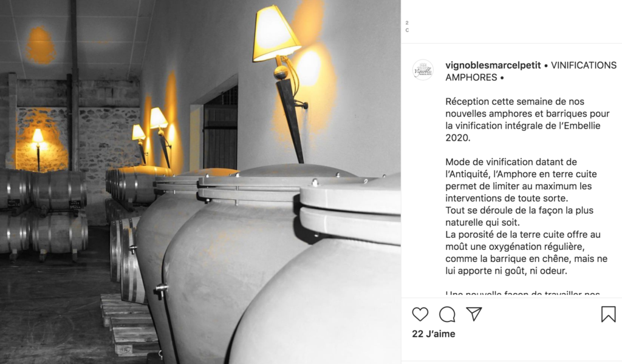Click the 'La porosité de la terre cuite' sentence

coord(526,253)
